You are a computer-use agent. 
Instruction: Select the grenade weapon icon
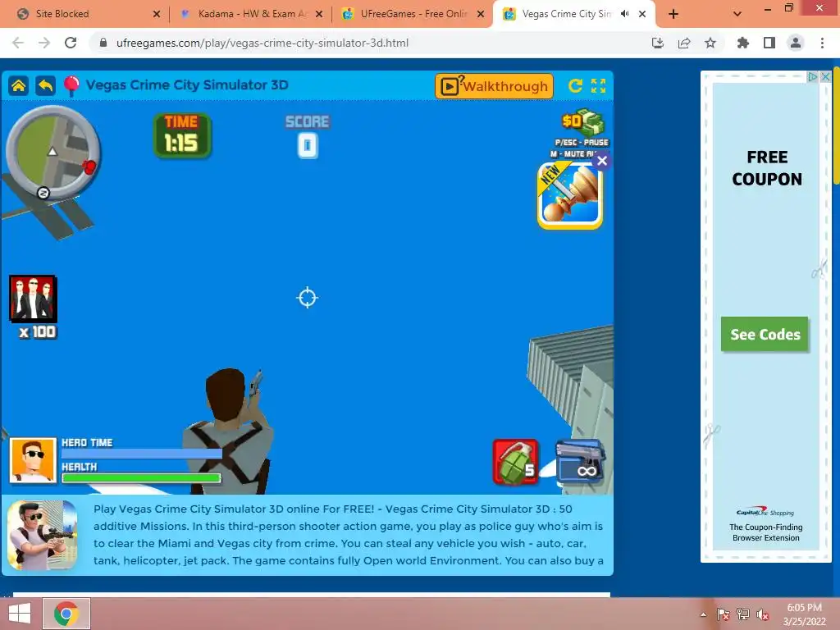(515, 462)
